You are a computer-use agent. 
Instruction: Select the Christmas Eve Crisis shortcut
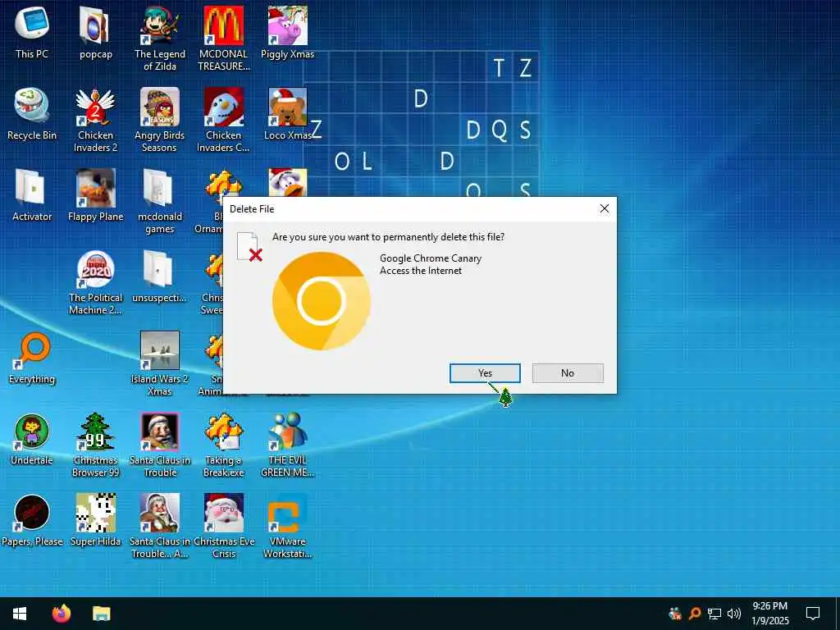pyautogui.click(x=223, y=527)
